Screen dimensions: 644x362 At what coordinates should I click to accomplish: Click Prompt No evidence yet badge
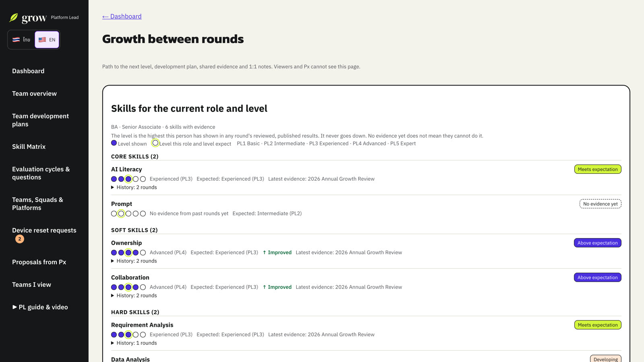600,204
